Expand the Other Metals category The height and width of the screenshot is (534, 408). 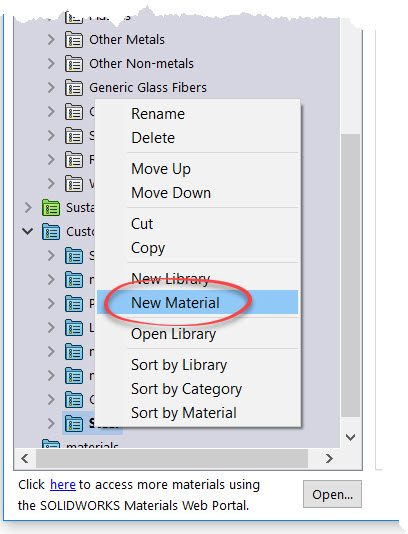[x=51, y=40]
